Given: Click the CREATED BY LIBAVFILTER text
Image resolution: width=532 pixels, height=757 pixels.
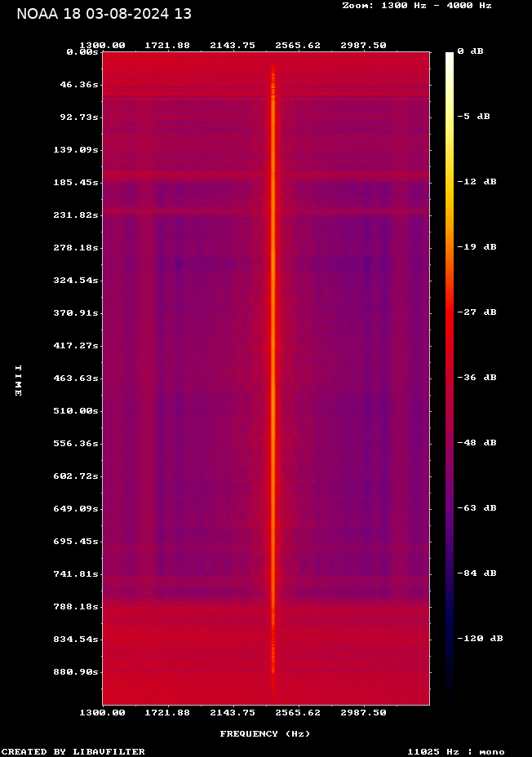Looking at the screenshot, I should (73, 752).
